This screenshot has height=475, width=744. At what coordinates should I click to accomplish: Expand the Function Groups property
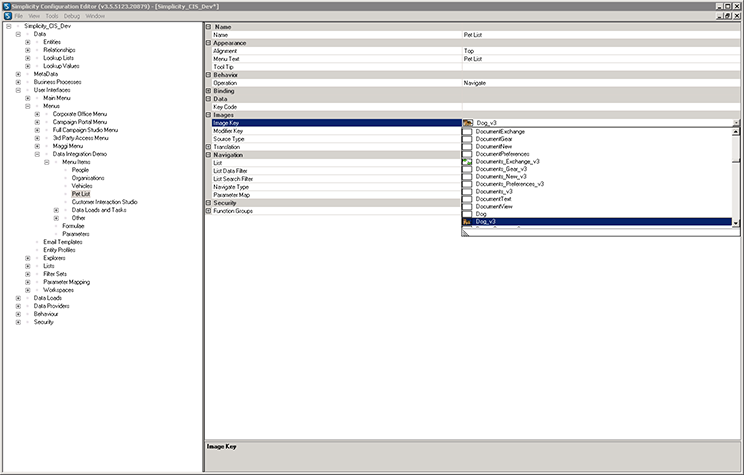coord(208,211)
